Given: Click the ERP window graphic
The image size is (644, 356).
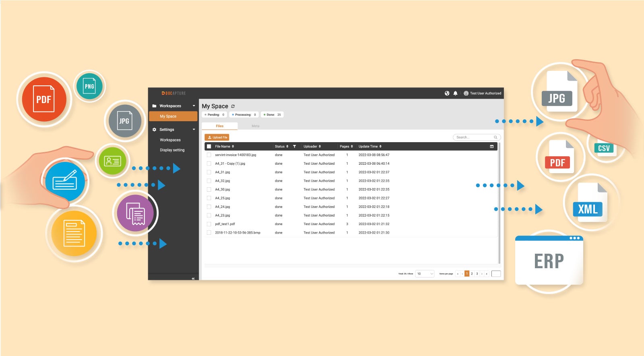Looking at the screenshot, I should tap(549, 260).
